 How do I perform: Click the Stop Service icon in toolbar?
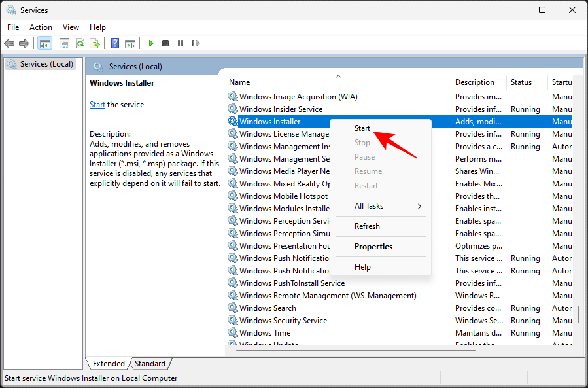(x=165, y=43)
